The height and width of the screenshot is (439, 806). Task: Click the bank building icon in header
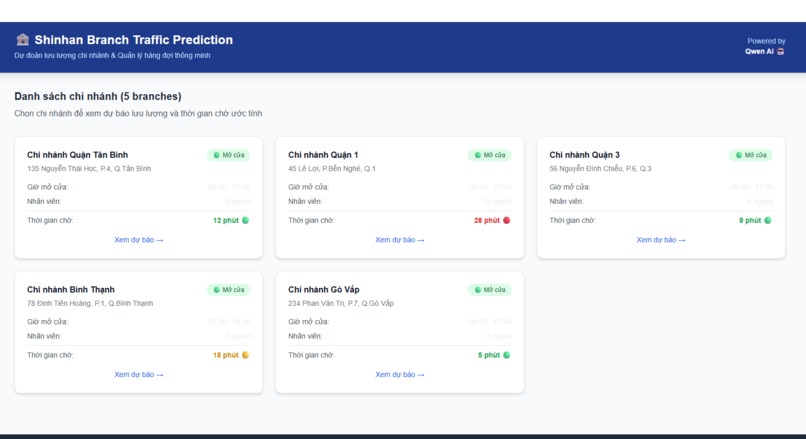pos(23,40)
